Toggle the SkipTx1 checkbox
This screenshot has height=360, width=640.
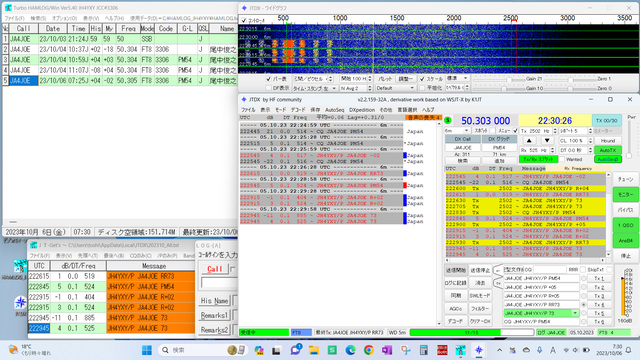(609, 270)
